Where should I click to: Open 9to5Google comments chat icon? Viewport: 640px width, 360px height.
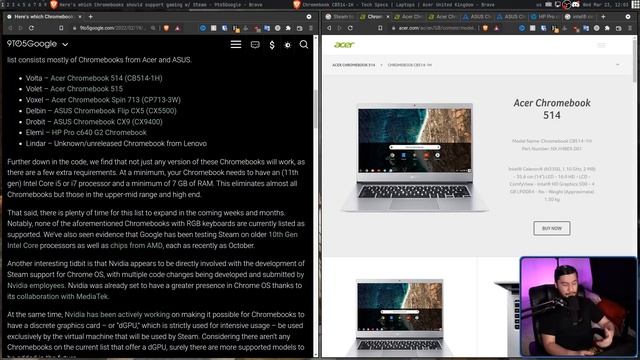[255, 44]
